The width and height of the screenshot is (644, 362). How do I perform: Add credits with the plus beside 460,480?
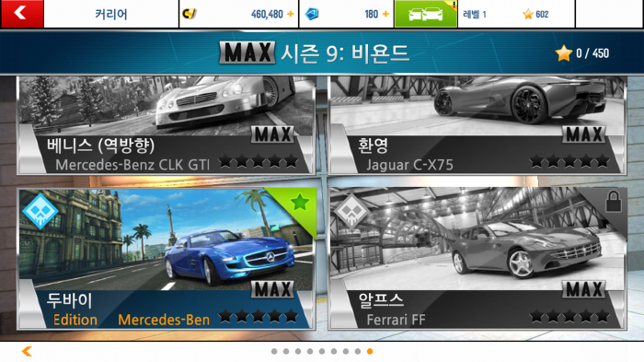(291, 14)
